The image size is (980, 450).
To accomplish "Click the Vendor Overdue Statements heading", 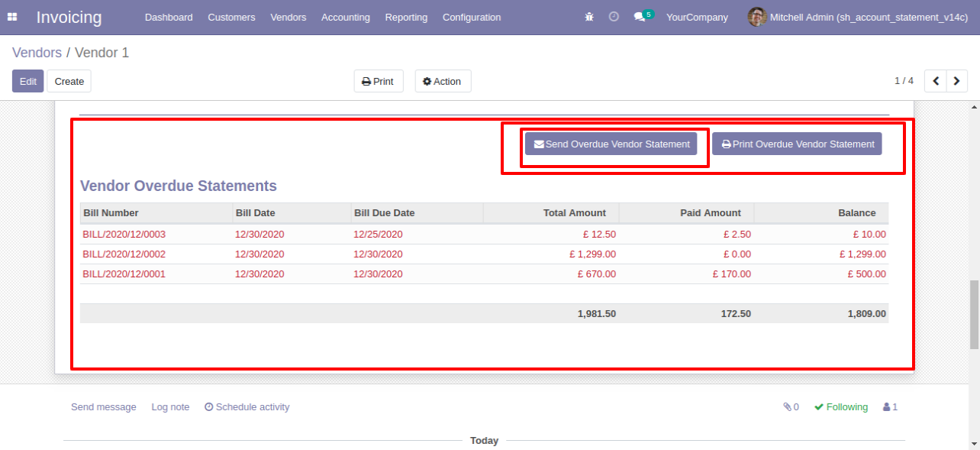I will click(179, 186).
